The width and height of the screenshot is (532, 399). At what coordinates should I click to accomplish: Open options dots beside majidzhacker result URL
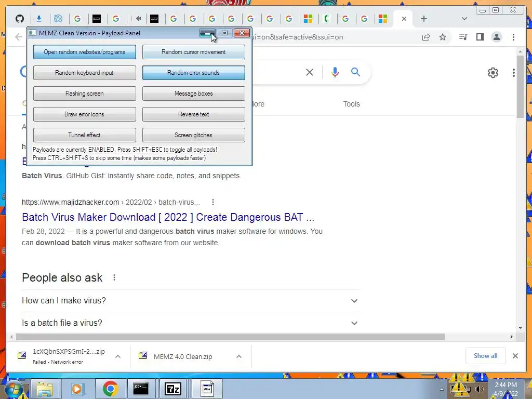[212, 202]
